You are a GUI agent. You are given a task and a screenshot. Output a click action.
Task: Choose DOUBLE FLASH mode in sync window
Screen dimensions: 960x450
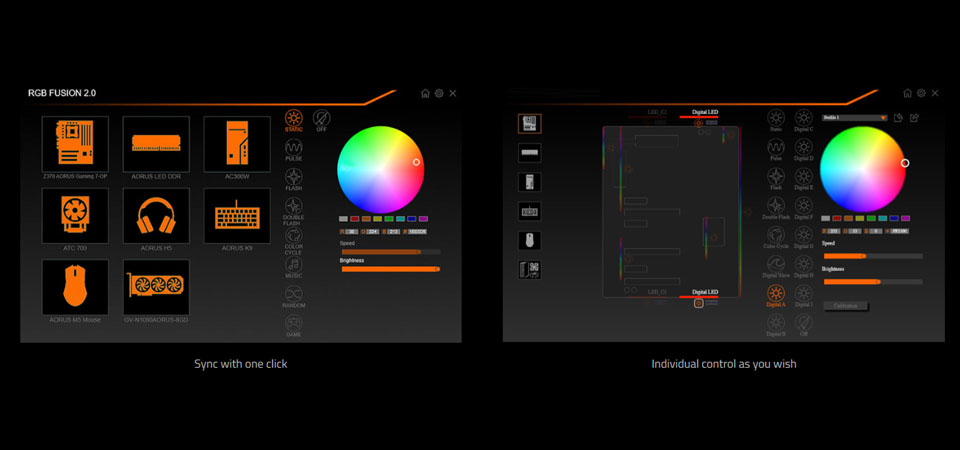coord(294,211)
